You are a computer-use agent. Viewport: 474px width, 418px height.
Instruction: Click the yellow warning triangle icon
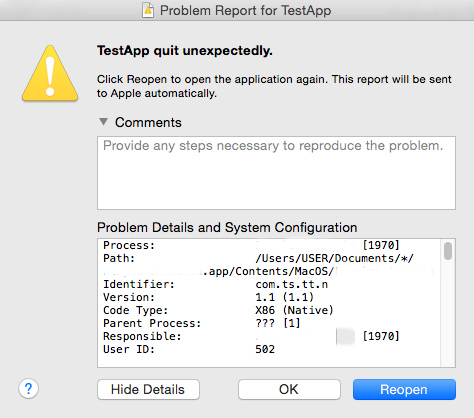pos(50,73)
